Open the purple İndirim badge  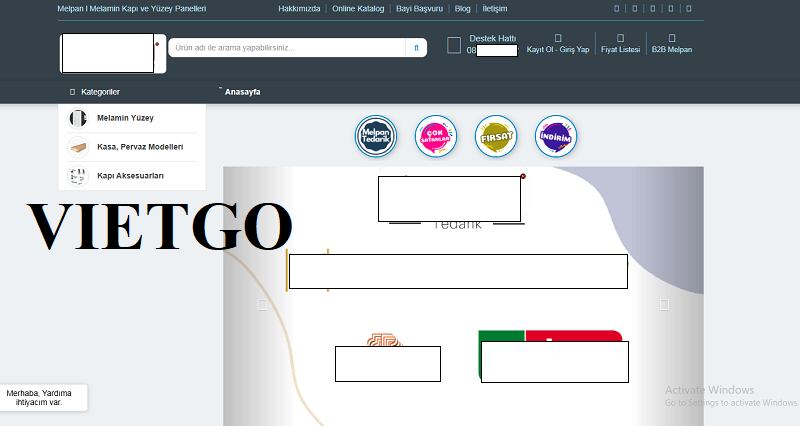[x=556, y=137]
